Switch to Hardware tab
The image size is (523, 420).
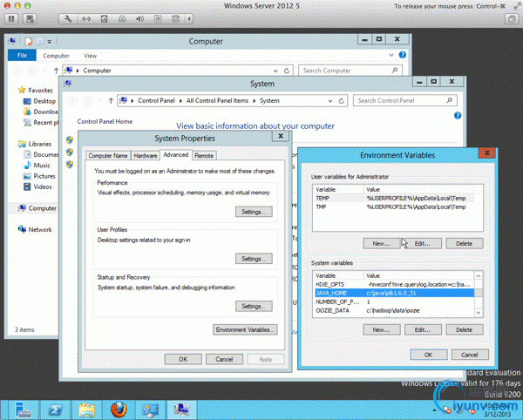click(146, 156)
